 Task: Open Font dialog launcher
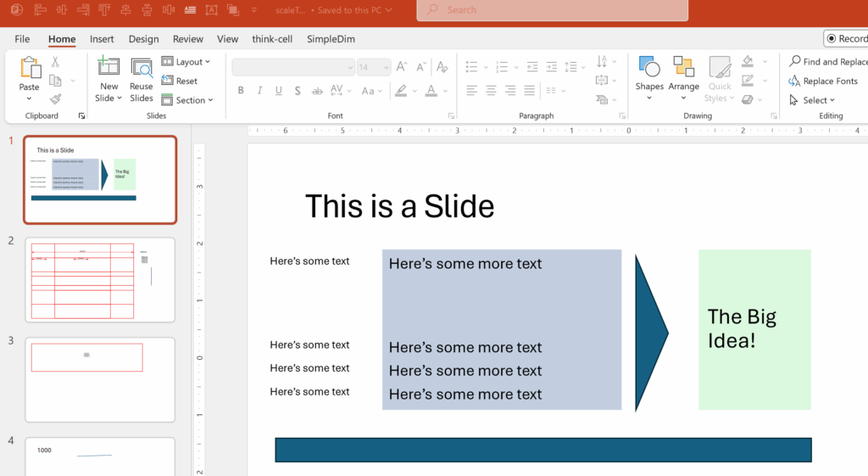(x=451, y=115)
